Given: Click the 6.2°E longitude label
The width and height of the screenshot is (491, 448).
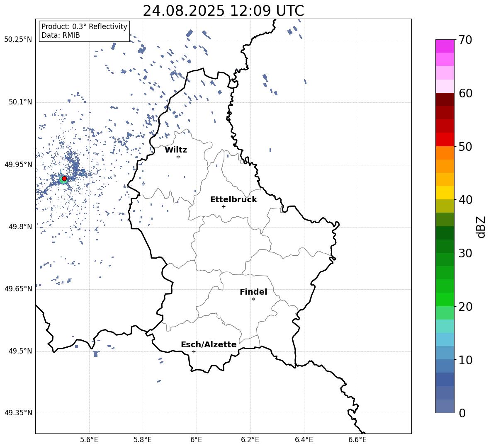Looking at the screenshot, I should click(250, 440).
